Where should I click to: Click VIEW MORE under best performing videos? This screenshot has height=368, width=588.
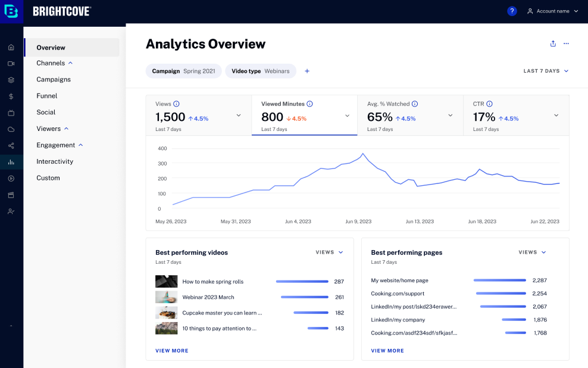[x=172, y=351]
